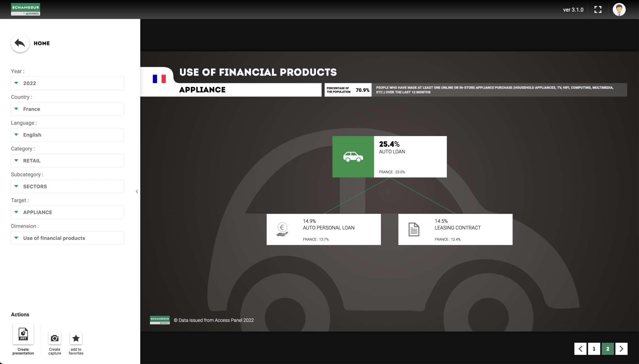The image size is (639, 364).
Task: Select page 2 in pagination
Action: [x=608, y=349]
